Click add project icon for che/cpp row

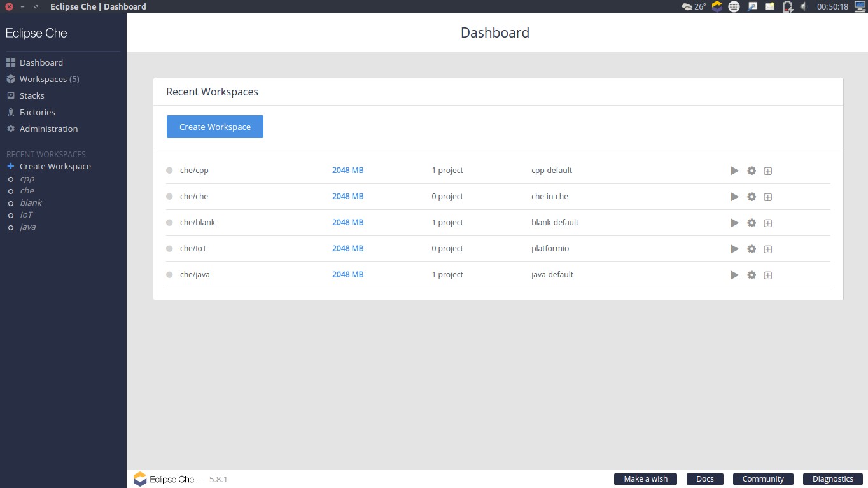pos(767,171)
